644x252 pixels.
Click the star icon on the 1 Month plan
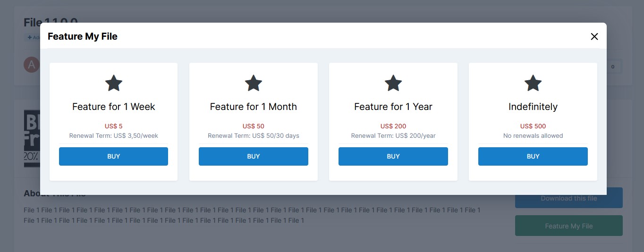[x=253, y=84]
